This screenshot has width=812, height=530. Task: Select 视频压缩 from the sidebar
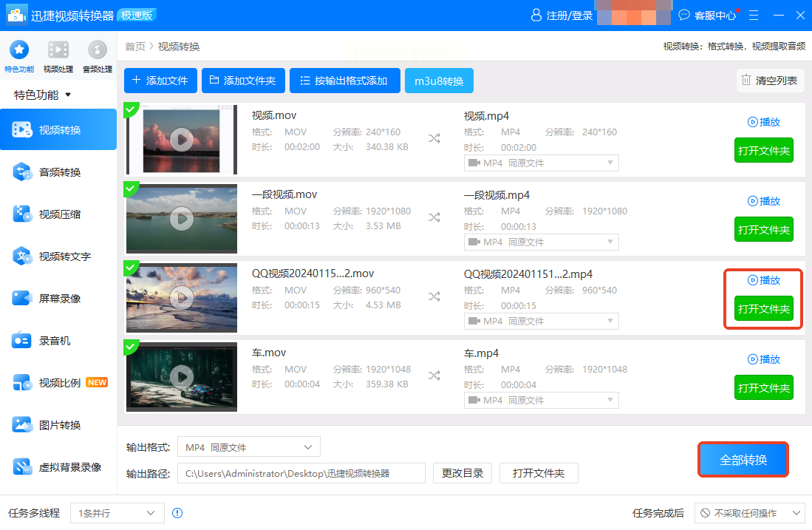point(58,214)
